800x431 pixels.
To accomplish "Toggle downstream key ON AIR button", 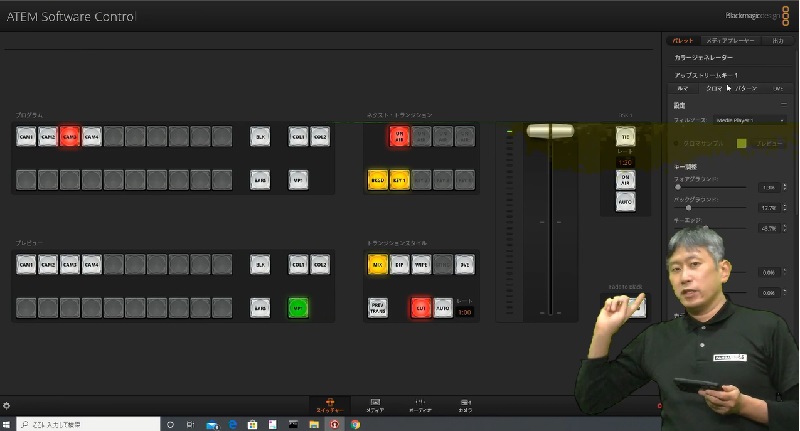I will (626, 180).
